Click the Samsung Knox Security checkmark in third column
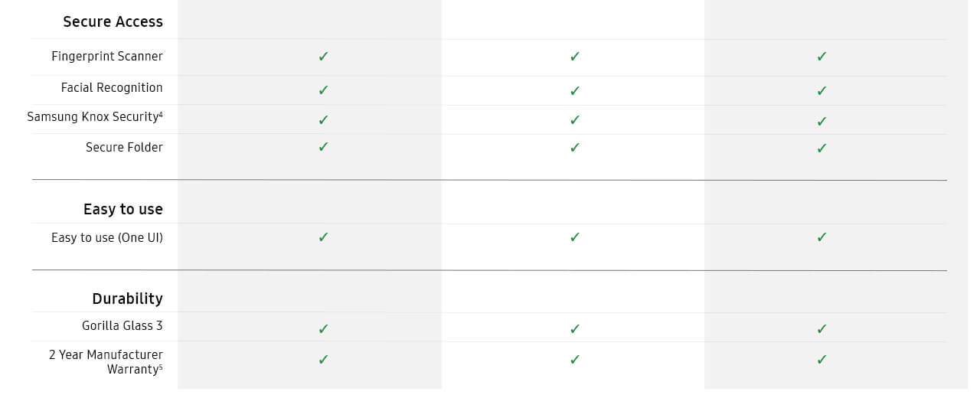The height and width of the screenshot is (408, 980). [x=822, y=121]
